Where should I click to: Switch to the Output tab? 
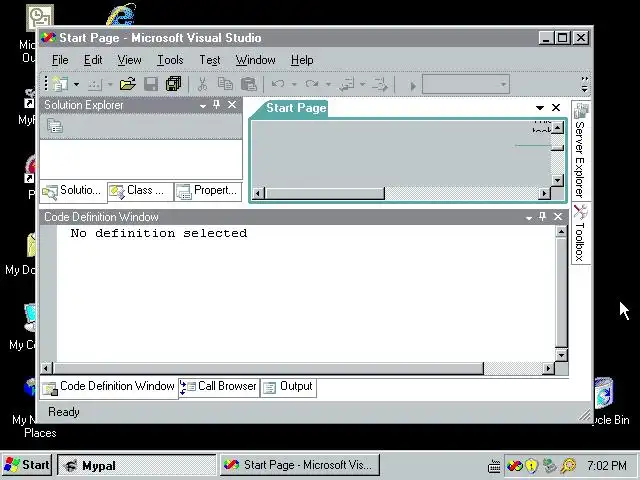pos(288,387)
